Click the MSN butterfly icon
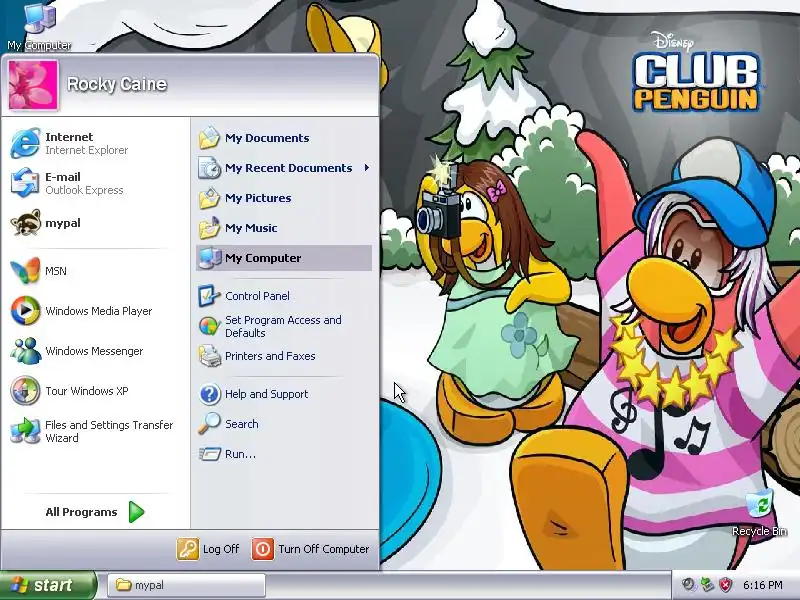Image resolution: width=800 pixels, height=600 pixels. (24, 271)
